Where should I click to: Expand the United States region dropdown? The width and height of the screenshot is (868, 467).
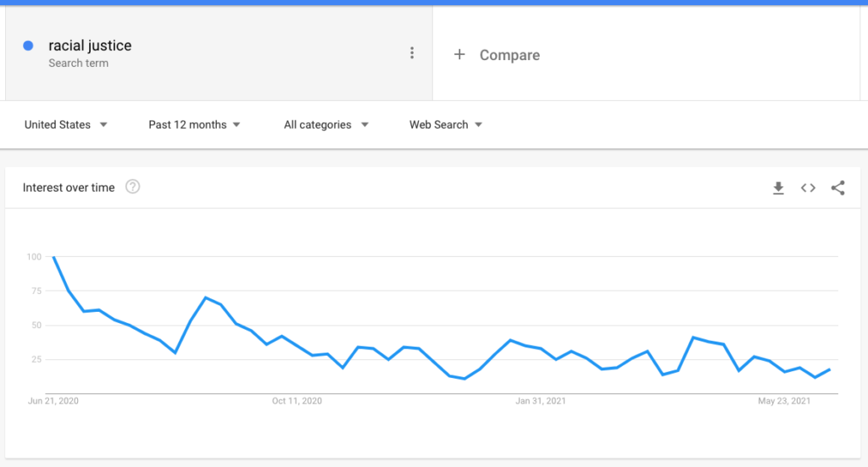coord(66,125)
